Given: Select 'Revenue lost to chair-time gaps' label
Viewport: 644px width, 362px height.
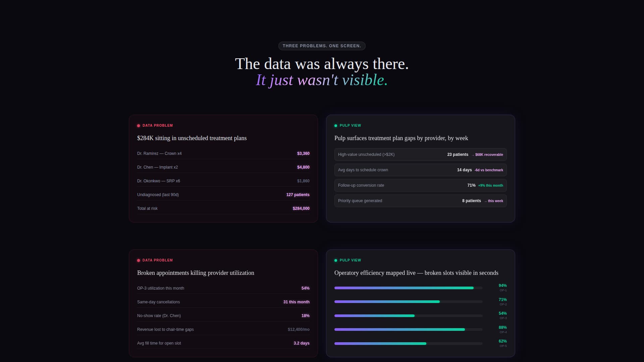Looking at the screenshot, I should (165, 329).
